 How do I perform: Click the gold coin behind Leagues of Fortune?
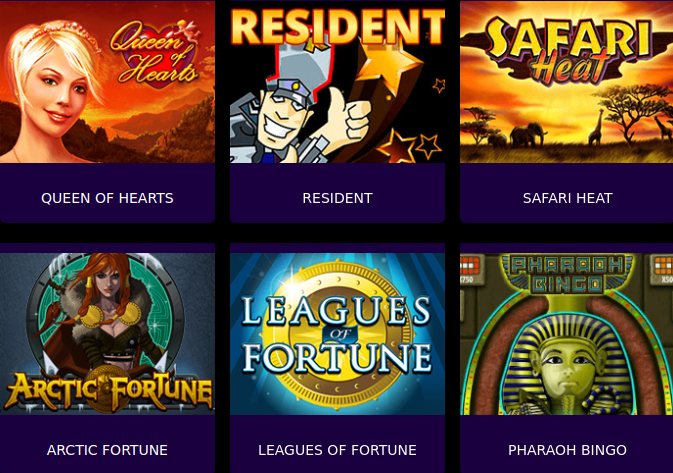click(337, 334)
